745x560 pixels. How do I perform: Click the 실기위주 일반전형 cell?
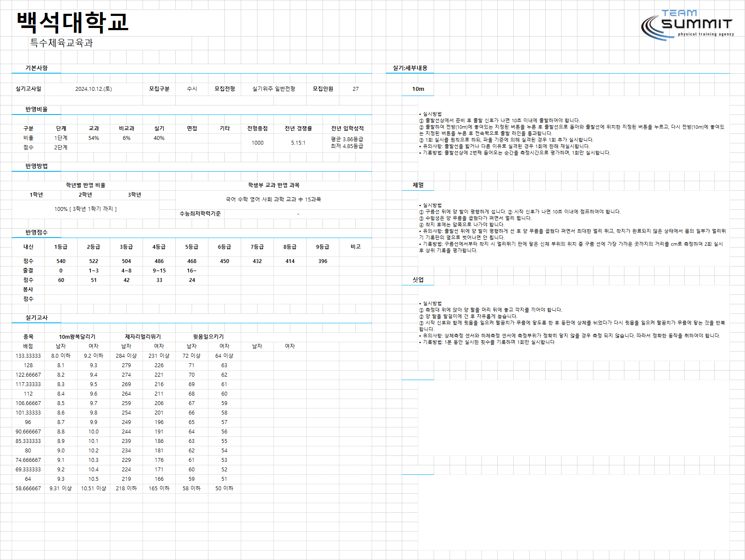coord(274,89)
